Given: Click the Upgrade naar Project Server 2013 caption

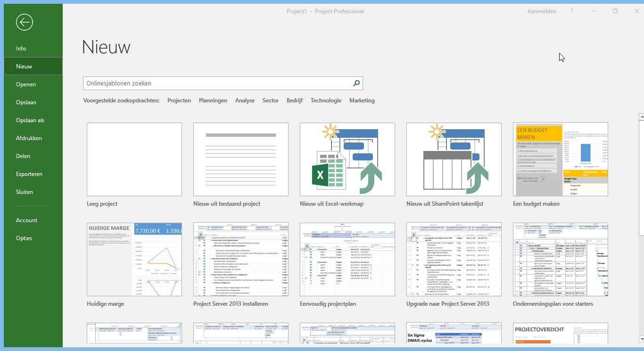Looking at the screenshot, I should point(448,304).
